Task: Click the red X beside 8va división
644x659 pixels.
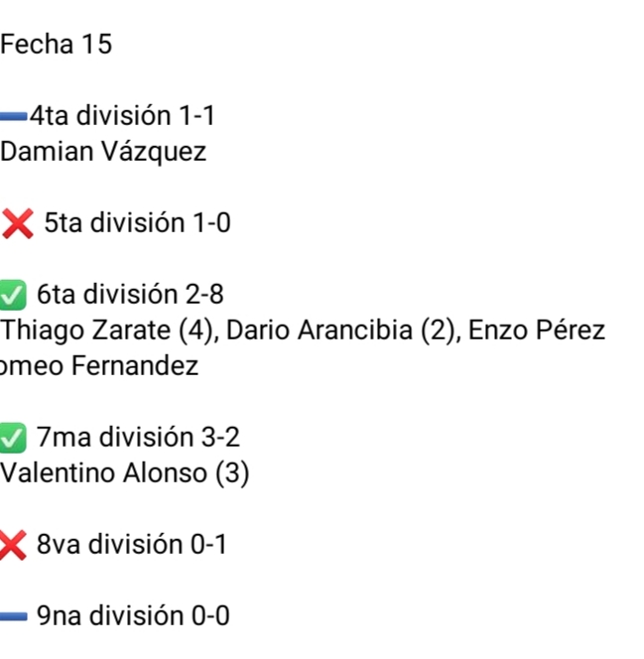Action: coord(13,545)
